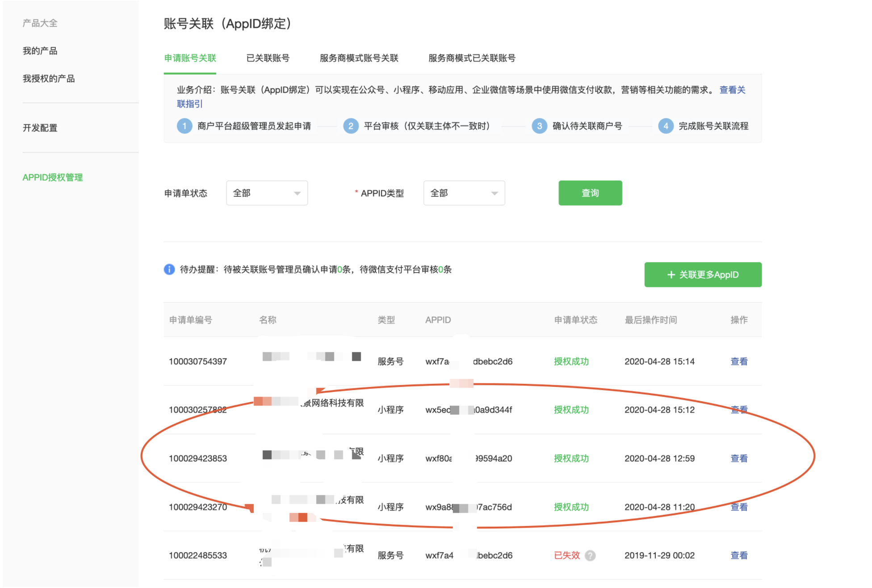The image size is (872, 588).
Task: Switch to 已关联账号 tab
Action: click(268, 58)
